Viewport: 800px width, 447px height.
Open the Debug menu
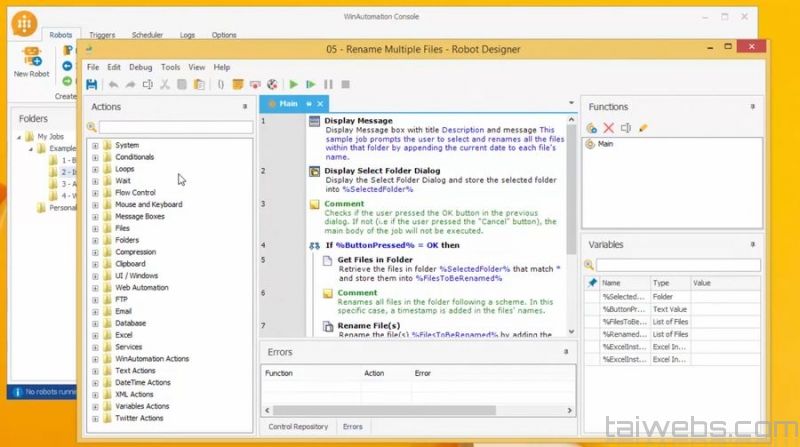(141, 67)
